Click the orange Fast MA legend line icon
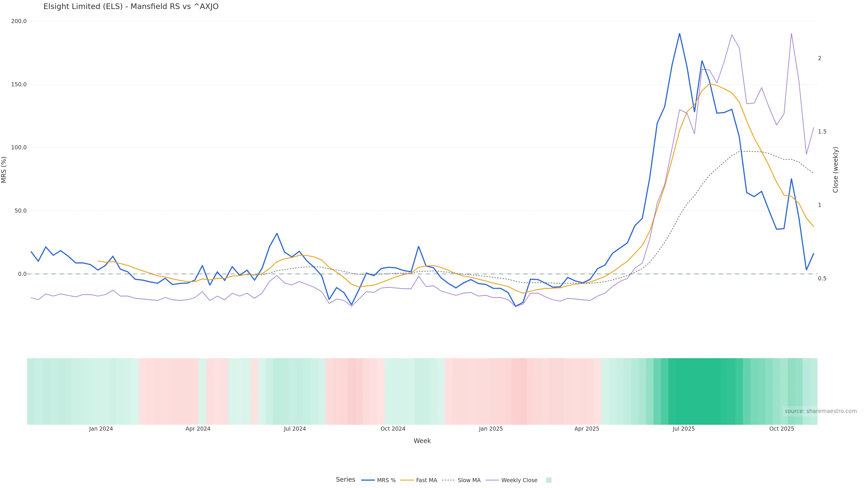868x488 pixels. [x=407, y=480]
